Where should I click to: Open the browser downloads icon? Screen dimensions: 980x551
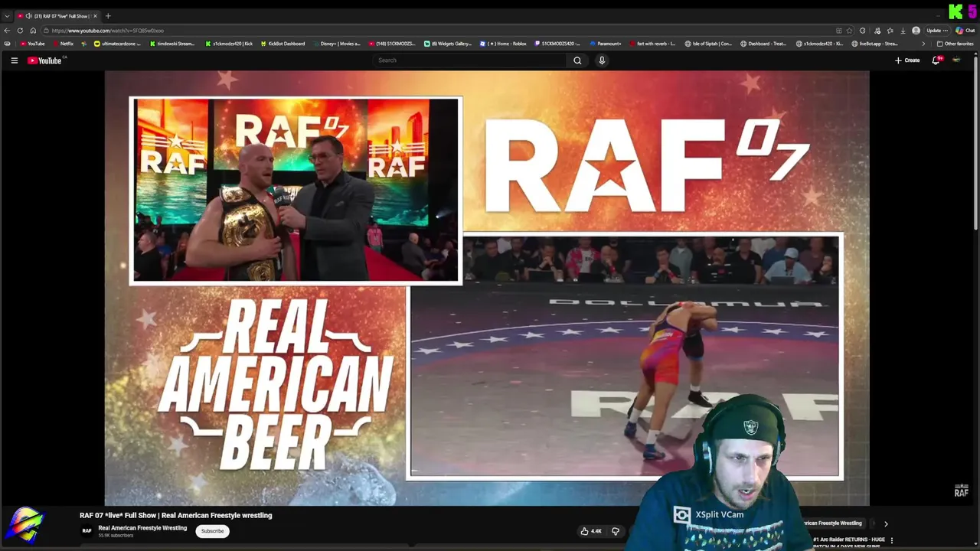point(903,31)
